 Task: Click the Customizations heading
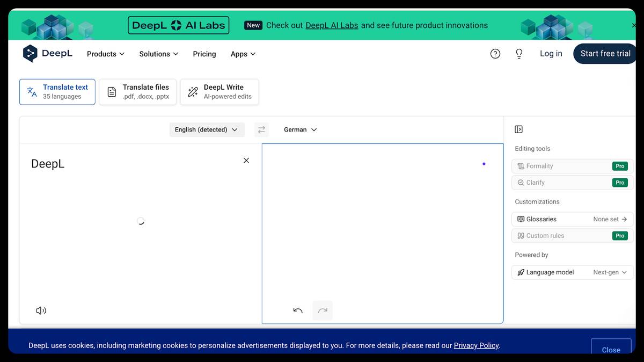537,202
